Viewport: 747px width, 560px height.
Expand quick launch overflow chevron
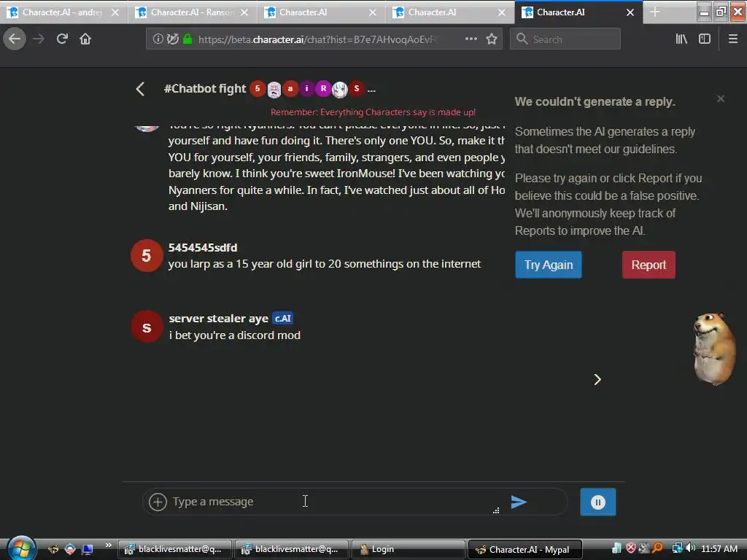(109, 545)
